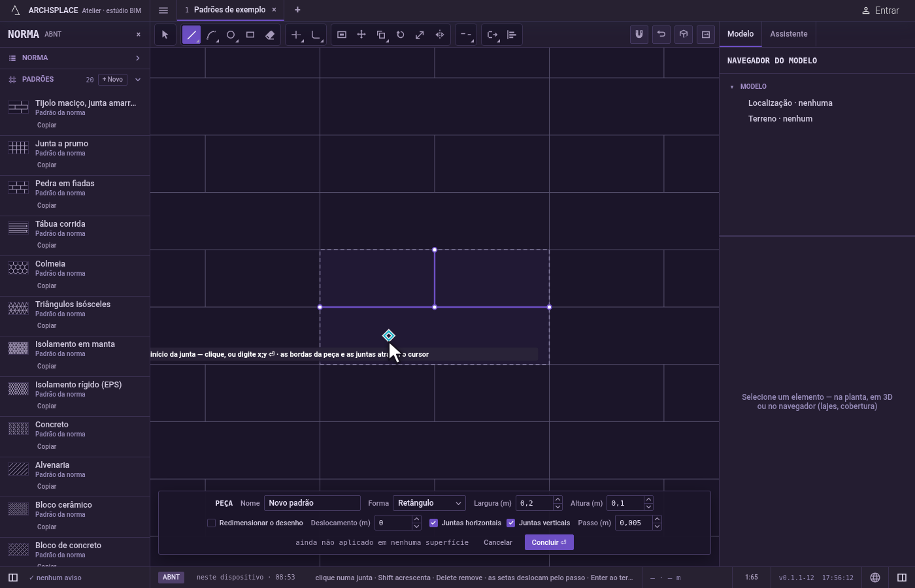Viewport: 915px width, 588px height.
Task: Activate the copy/duplicate tool
Action: 381,35
